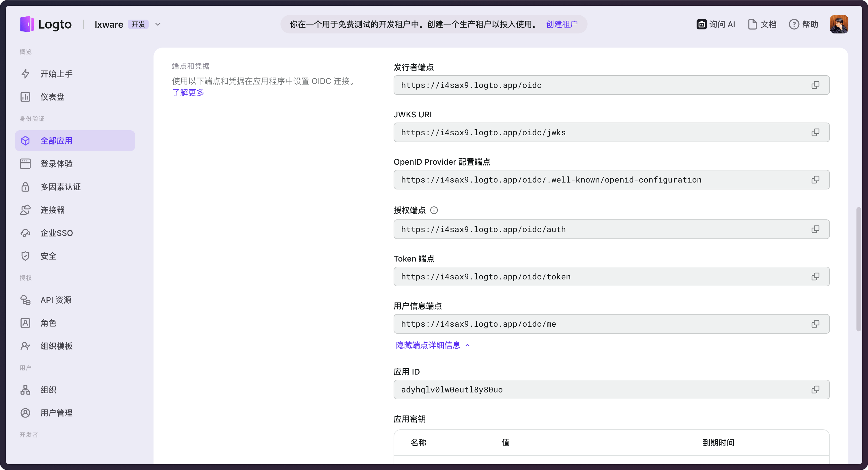Open 连接器 in the sidebar
The height and width of the screenshot is (470, 868).
click(x=52, y=210)
